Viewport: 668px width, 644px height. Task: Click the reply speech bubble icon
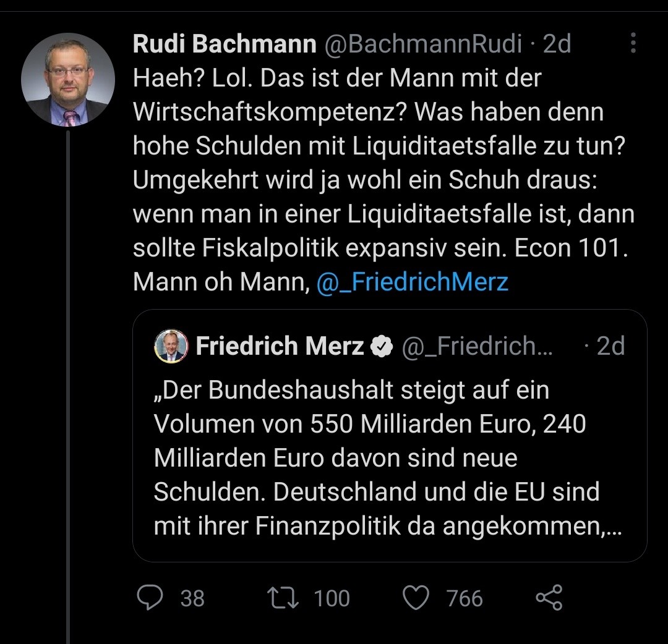tap(150, 598)
